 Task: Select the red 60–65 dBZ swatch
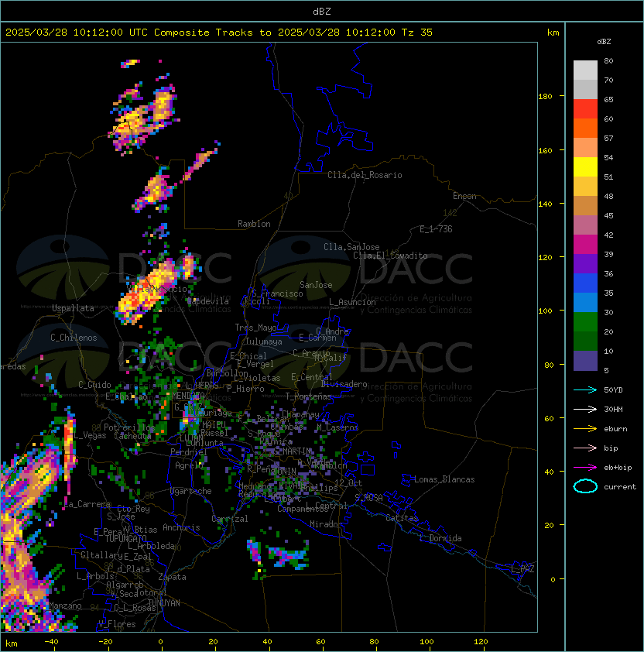[x=585, y=109]
